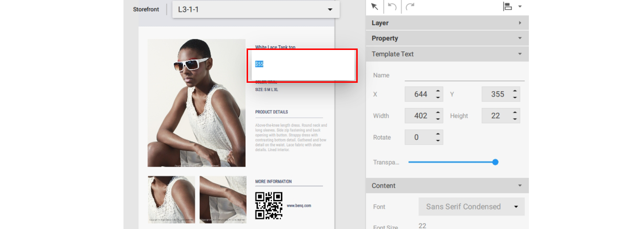
Task: Collapse the Content section
Action: tap(520, 186)
